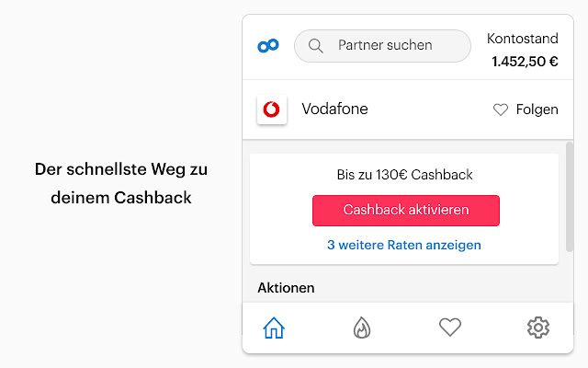Click the 'Bis zu 130€ Cashback' text
588x368 pixels.
point(404,175)
